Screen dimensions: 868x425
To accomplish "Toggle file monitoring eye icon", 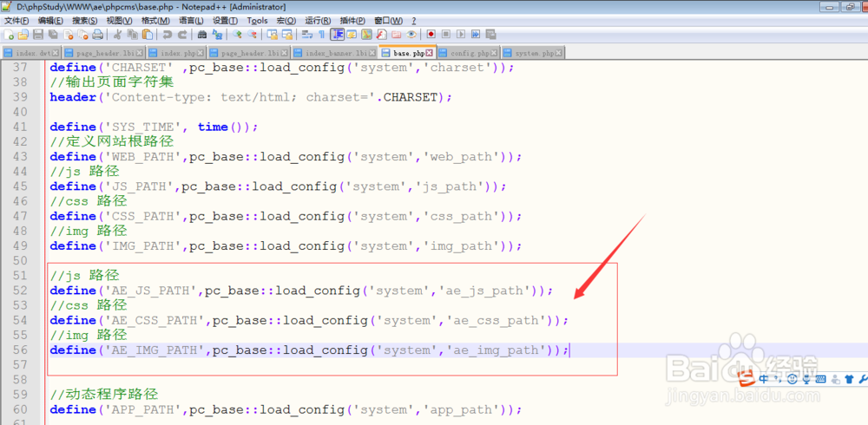I will [411, 35].
